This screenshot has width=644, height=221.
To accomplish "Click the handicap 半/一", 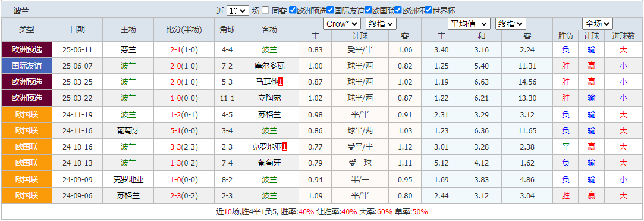I will pyautogui.click(x=359, y=179).
